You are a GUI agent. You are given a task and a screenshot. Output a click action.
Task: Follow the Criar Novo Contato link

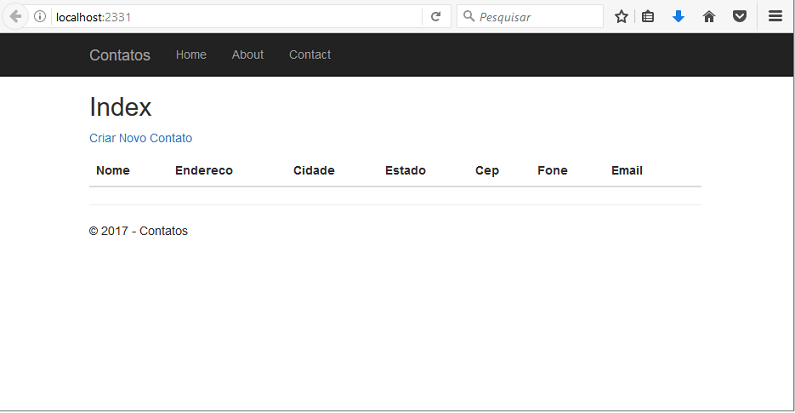(x=140, y=138)
